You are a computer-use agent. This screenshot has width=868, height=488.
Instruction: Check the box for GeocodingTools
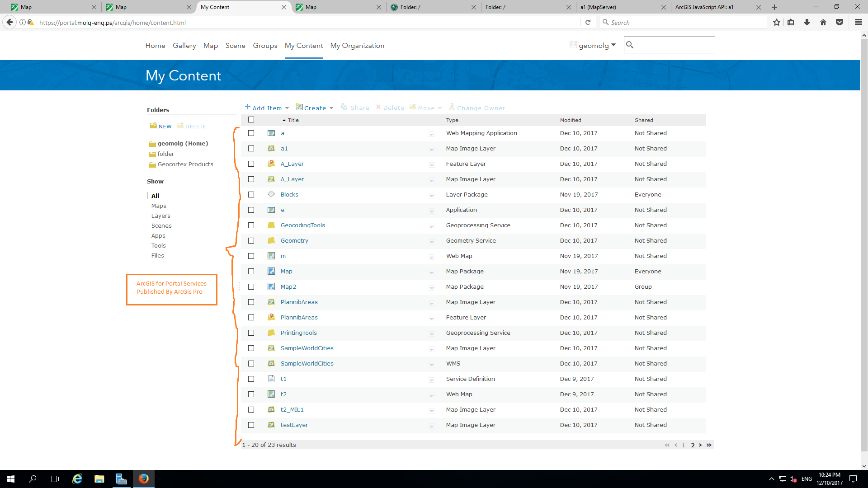click(x=251, y=225)
